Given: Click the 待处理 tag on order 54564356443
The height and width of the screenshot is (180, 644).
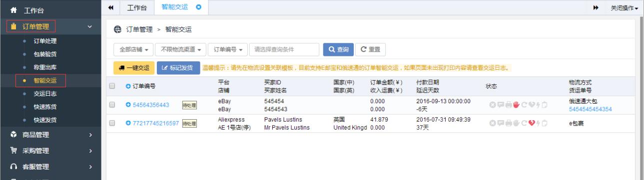Looking at the screenshot, I should point(190,105).
